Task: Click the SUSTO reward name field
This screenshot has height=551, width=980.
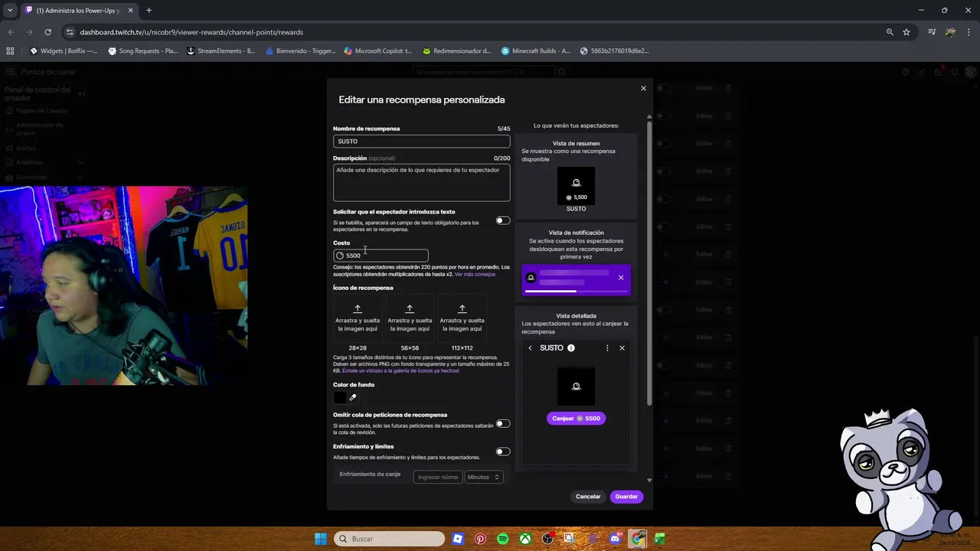Action: coord(421,141)
